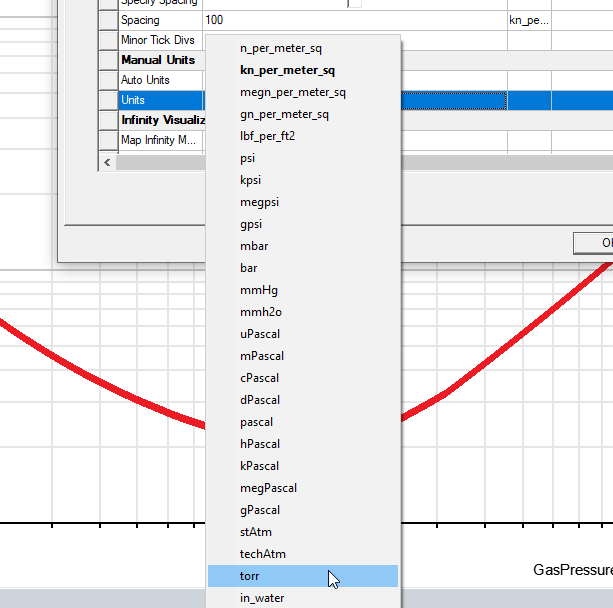Screen dimensions: 613x608
Task: Pick lbf_per_ft2 unit
Action: point(303,136)
